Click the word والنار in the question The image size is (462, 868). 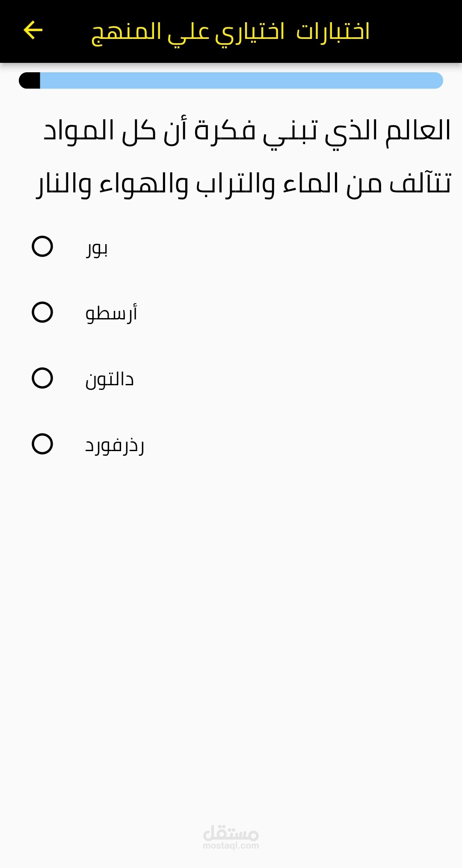tap(64, 184)
